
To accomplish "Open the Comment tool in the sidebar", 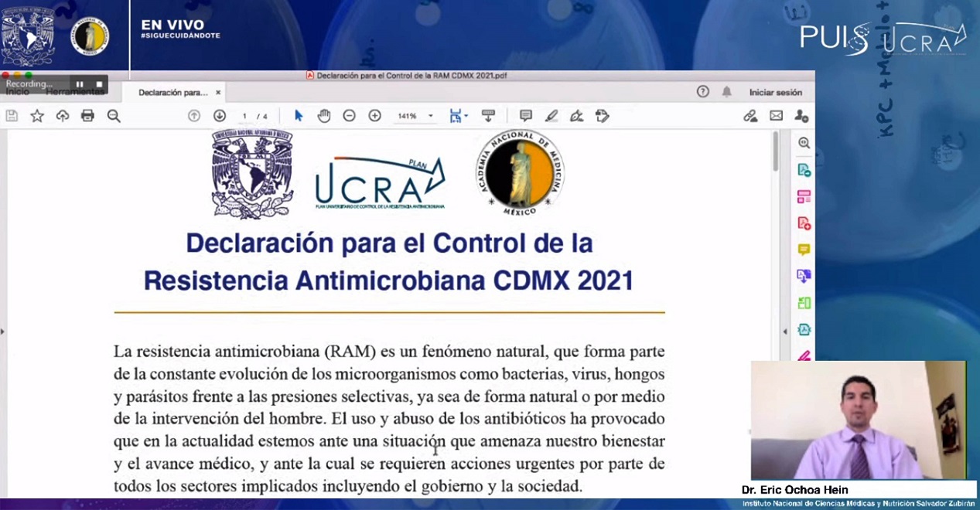I will [803, 250].
